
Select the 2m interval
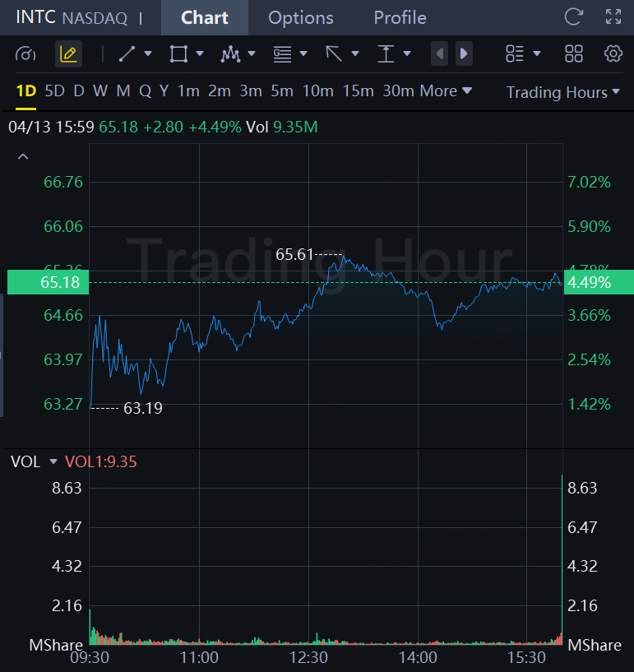click(x=220, y=91)
